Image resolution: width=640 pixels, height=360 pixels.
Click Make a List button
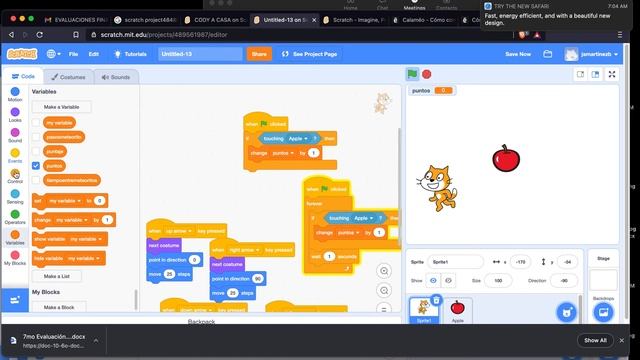57,276
